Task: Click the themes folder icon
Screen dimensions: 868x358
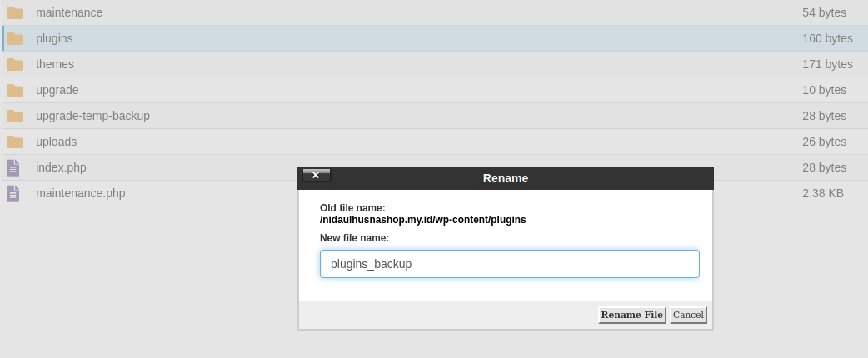Action: tap(15, 64)
